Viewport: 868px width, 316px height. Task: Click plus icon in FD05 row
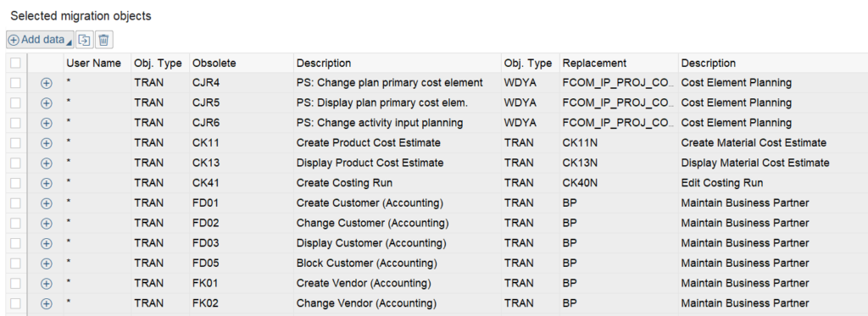[47, 263]
